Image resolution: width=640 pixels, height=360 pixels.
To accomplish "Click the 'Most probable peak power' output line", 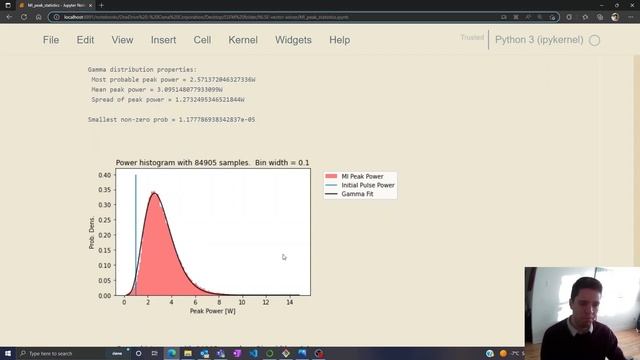I will [173, 80].
